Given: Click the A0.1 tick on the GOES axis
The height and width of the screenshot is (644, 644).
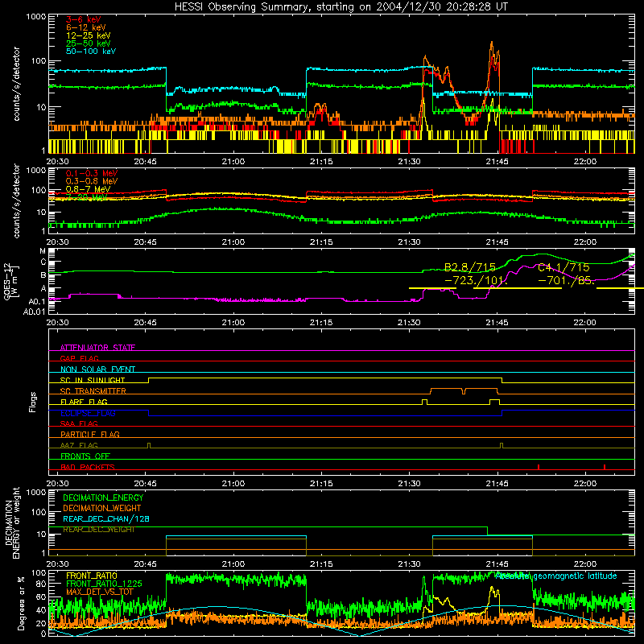Looking at the screenshot, I should (x=37, y=301).
